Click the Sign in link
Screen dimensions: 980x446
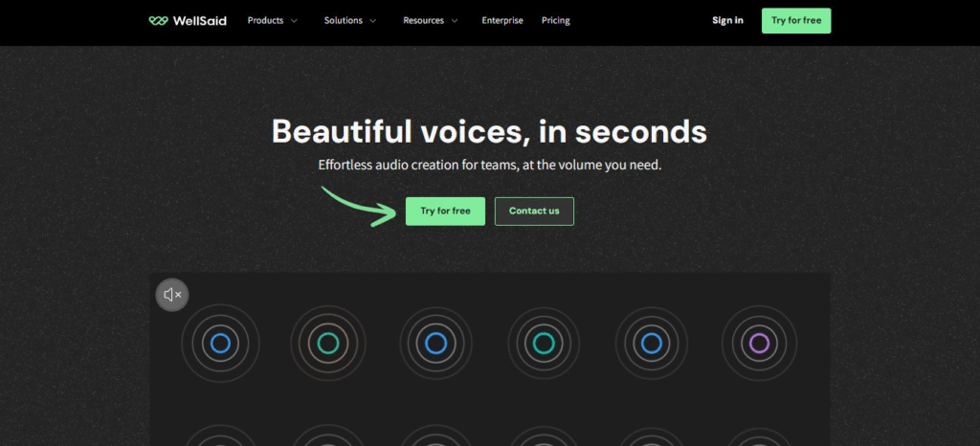[727, 20]
